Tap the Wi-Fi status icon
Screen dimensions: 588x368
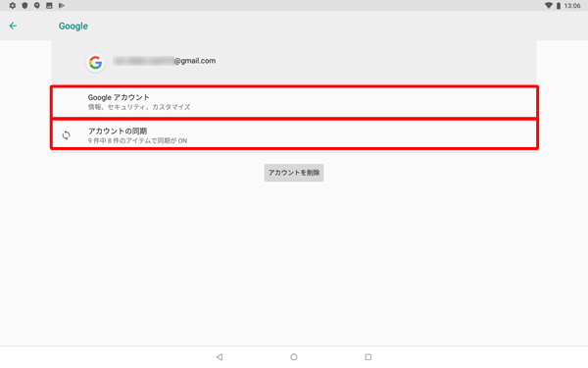(548, 5)
